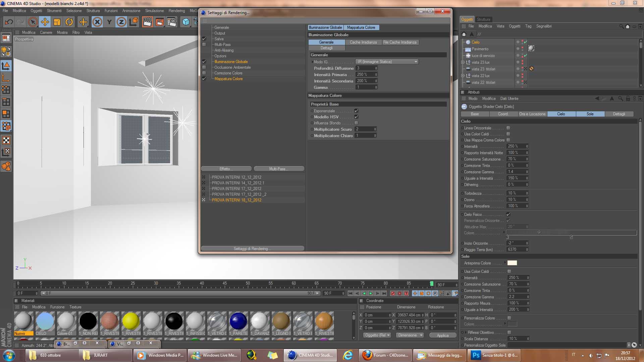The height and width of the screenshot is (362, 644).
Task: Toggle the Influenza Sfondo checkbox
Action: point(356,123)
